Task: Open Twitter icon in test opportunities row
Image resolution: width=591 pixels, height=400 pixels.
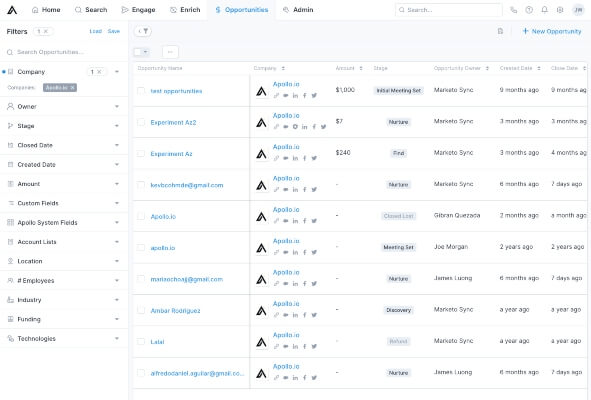Action: tap(314, 96)
